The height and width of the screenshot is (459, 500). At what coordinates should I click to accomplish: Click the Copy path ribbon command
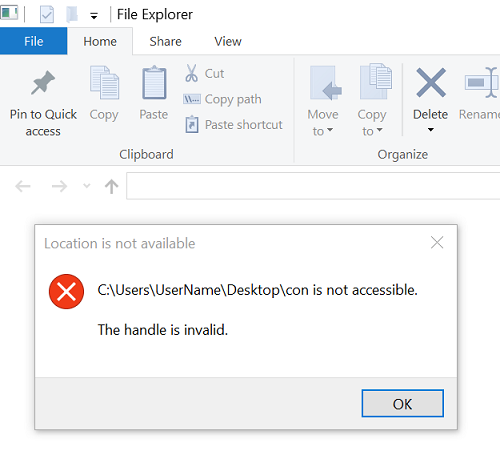pyautogui.click(x=222, y=99)
